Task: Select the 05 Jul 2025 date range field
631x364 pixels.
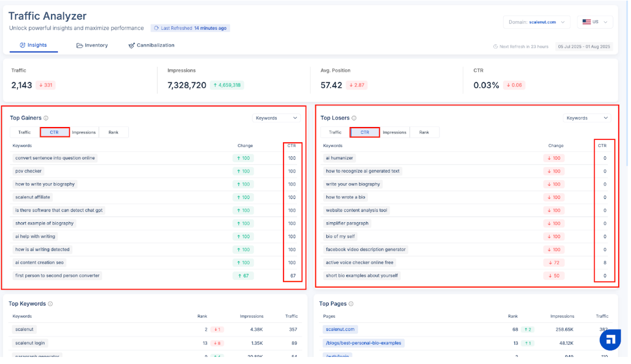Action: click(x=584, y=46)
